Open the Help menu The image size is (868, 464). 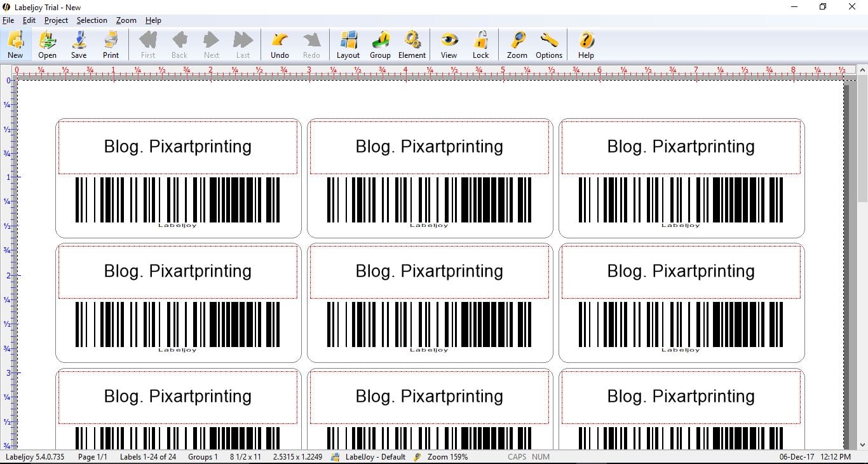click(153, 20)
